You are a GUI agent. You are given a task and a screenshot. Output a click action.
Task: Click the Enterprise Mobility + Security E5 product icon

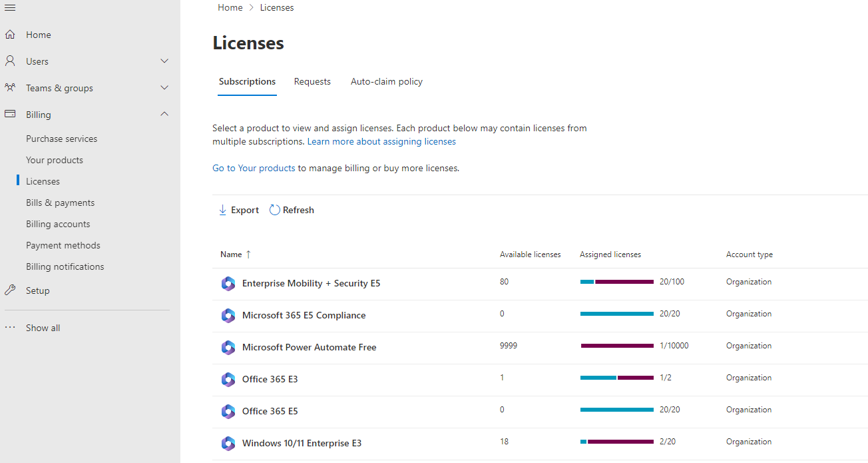228,284
